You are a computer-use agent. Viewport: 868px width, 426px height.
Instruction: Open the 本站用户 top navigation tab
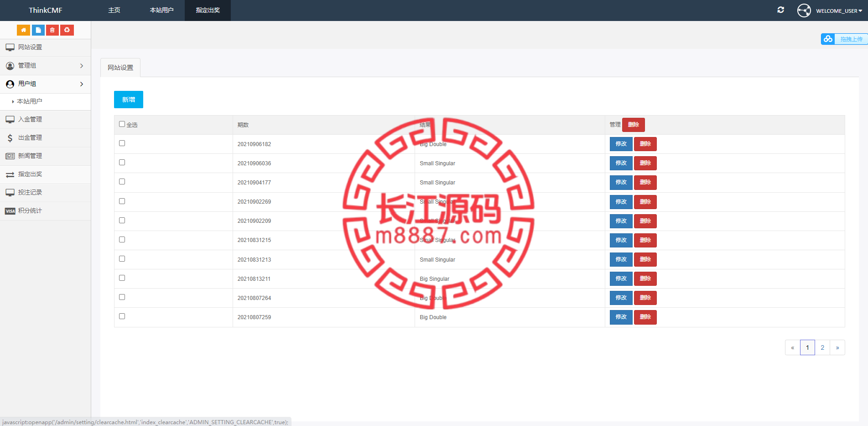pyautogui.click(x=161, y=10)
